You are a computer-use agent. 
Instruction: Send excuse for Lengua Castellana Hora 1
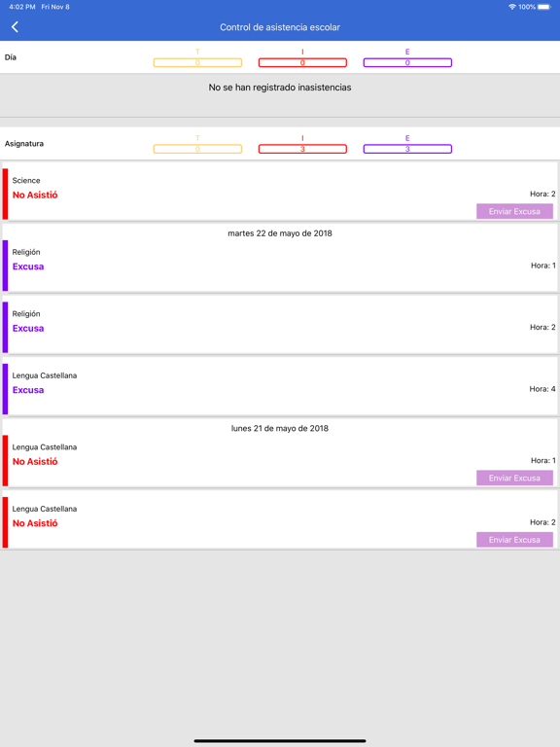coord(514,478)
